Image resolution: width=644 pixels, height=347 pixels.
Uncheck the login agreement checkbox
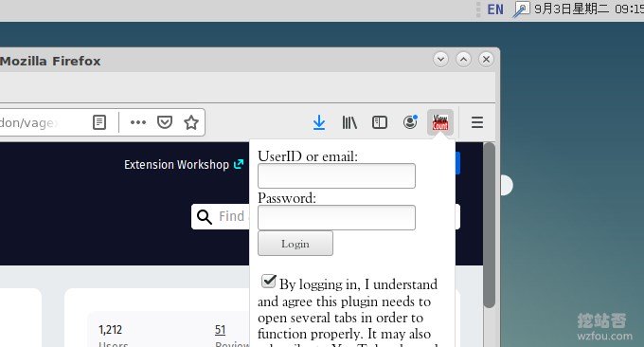tap(269, 282)
